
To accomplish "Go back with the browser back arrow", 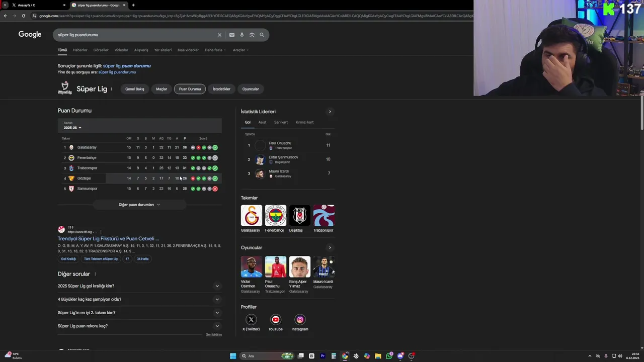I will tap(6, 16).
